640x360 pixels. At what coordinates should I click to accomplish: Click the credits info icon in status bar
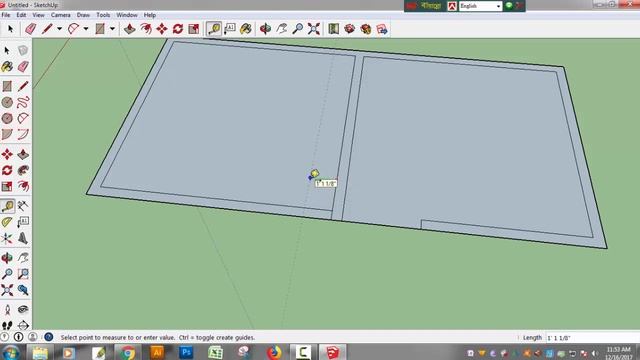(x=18, y=337)
